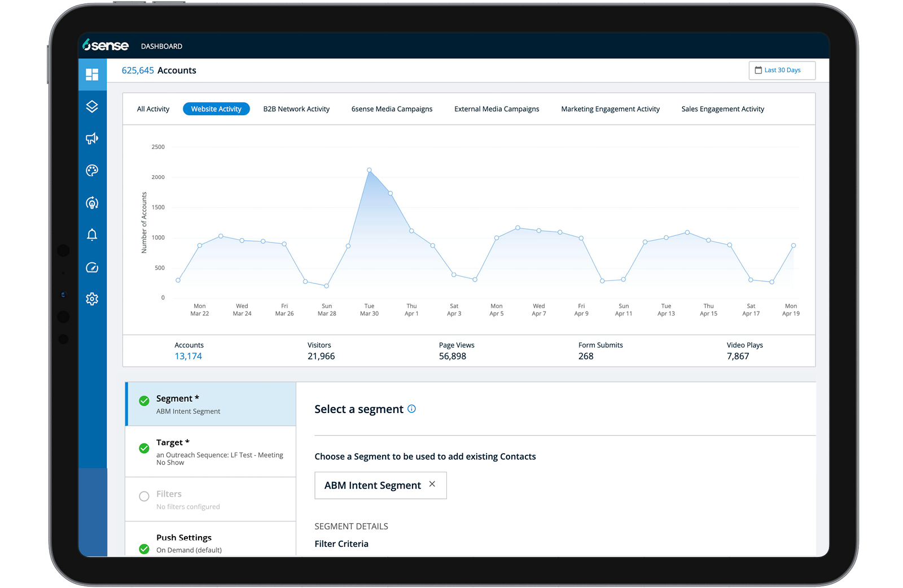Select the unchecked Filters step circle
The image size is (903, 588).
click(x=144, y=497)
